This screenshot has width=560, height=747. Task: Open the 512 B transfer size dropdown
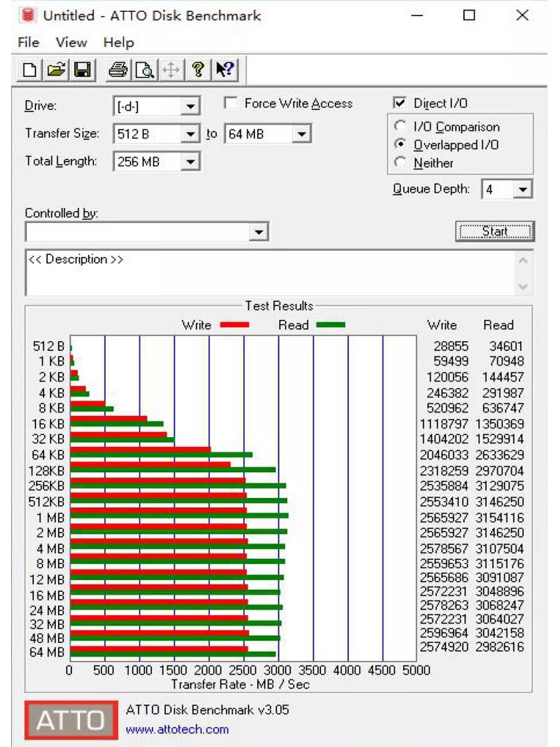pyautogui.click(x=190, y=134)
